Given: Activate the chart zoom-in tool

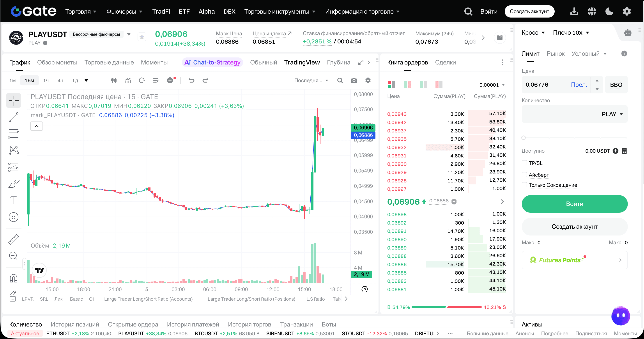Looking at the screenshot, I should 14,256.
